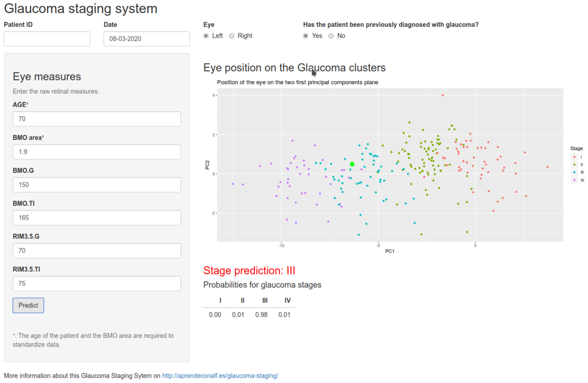This screenshot has height=383, width=588.
Task: Click the Date field showing 08-03-2020
Action: [x=146, y=39]
